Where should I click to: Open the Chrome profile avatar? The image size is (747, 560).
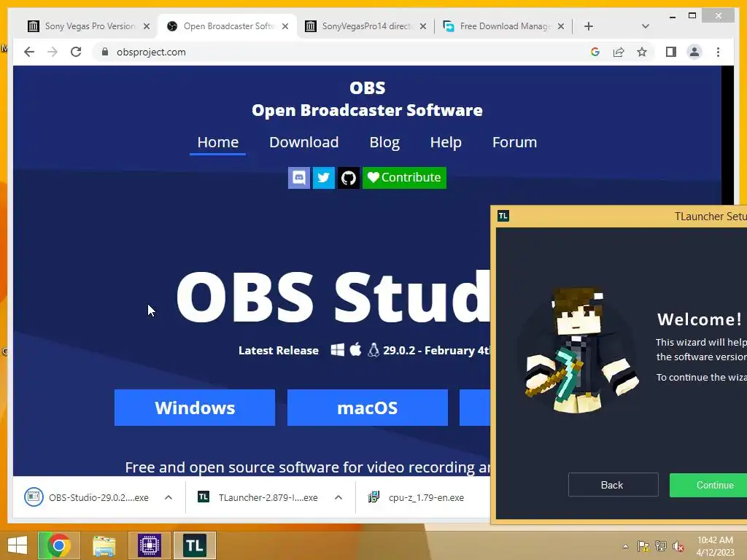tap(694, 52)
